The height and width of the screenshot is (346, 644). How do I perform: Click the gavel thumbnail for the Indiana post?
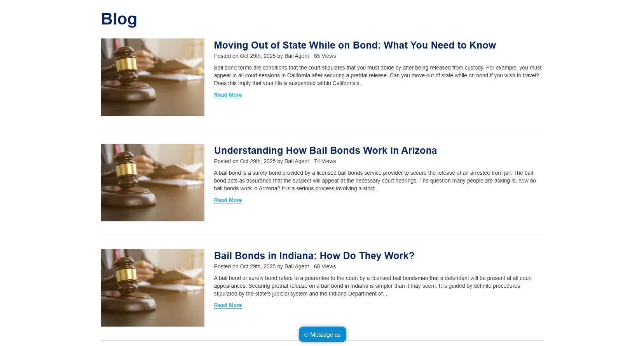[153, 288]
